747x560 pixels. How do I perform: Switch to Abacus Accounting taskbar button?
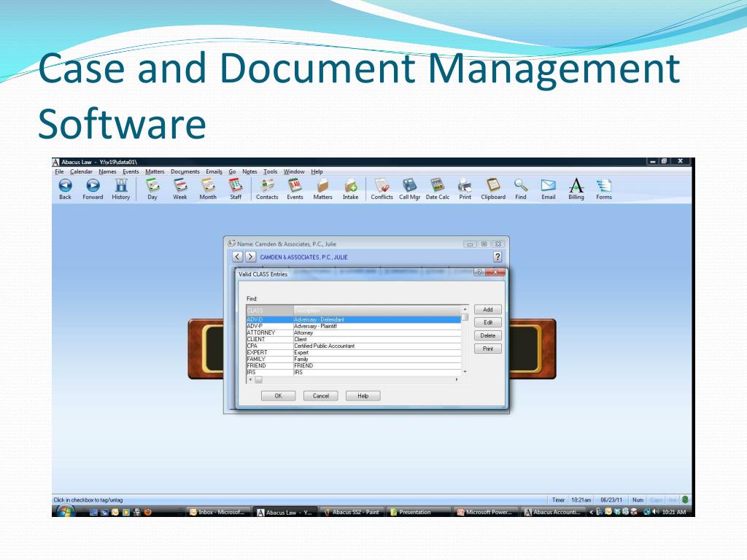(x=553, y=512)
